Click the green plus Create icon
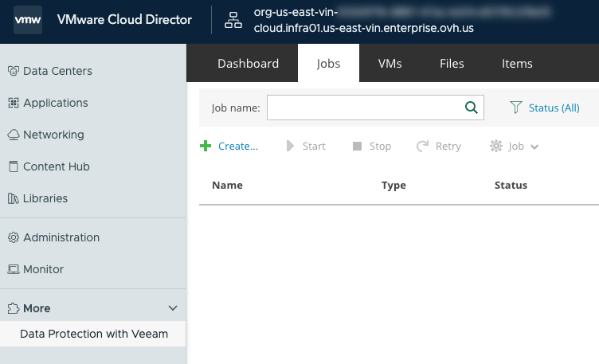The image size is (599, 364). (x=206, y=146)
